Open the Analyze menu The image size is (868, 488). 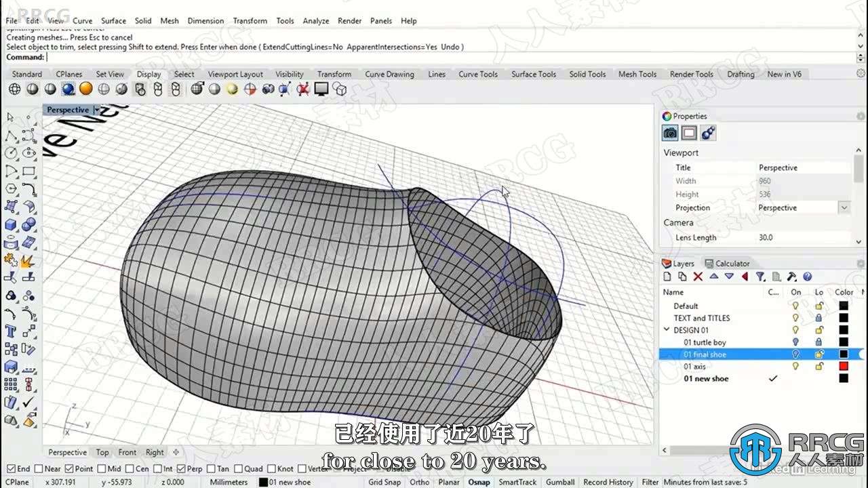coord(316,21)
